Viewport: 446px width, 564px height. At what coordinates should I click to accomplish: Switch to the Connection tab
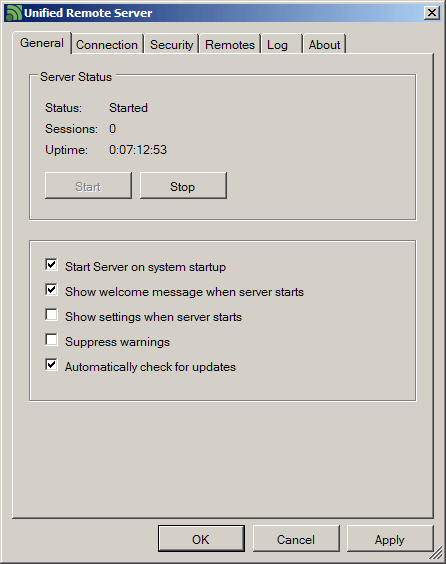(107, 45)
